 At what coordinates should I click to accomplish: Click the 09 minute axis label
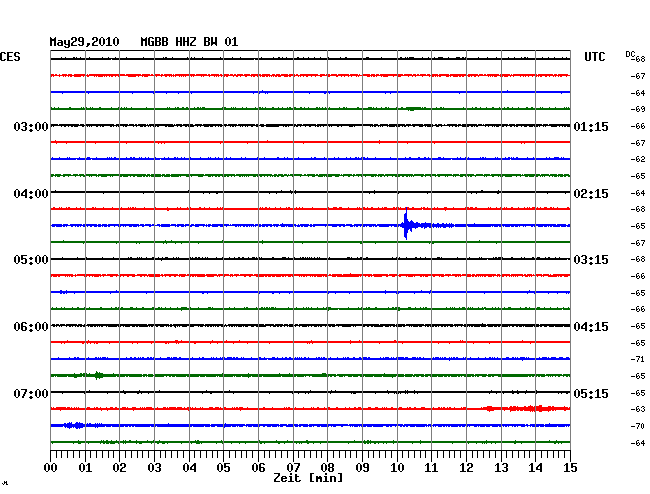point(362,468)
